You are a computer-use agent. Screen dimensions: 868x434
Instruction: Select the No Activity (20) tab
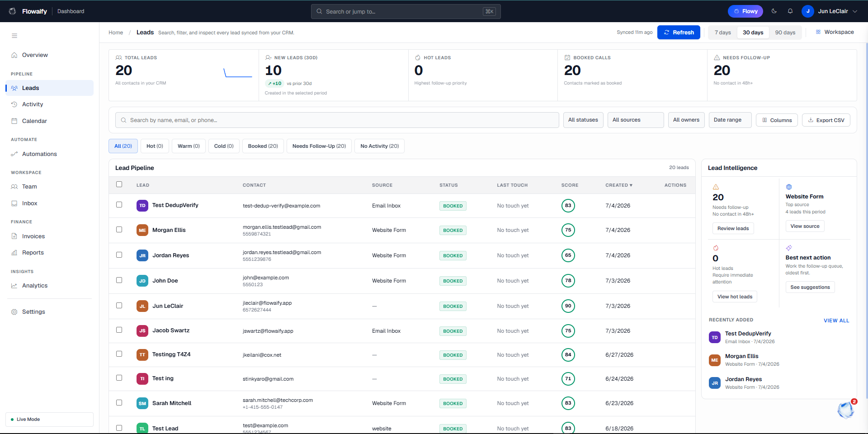[380, 146]
